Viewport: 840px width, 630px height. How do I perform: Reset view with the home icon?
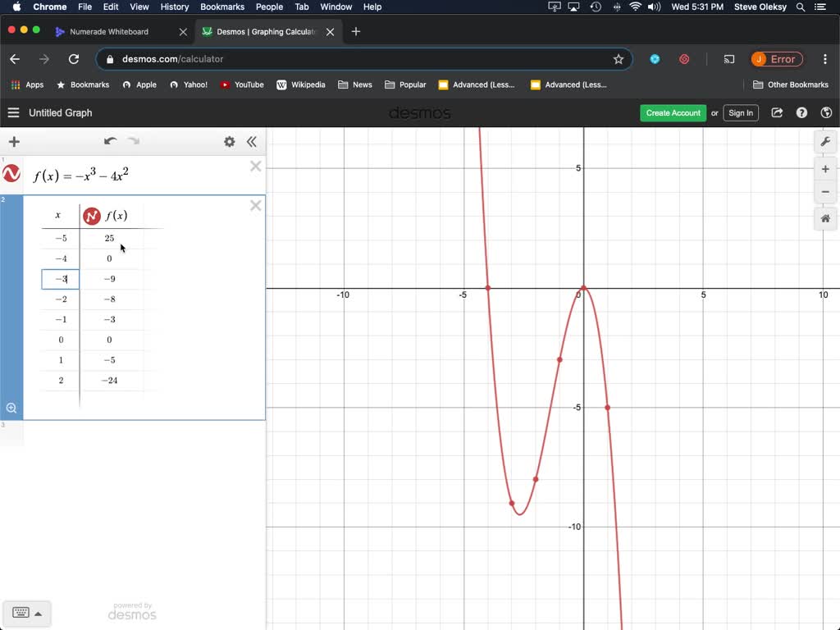(x=826, y=218)
